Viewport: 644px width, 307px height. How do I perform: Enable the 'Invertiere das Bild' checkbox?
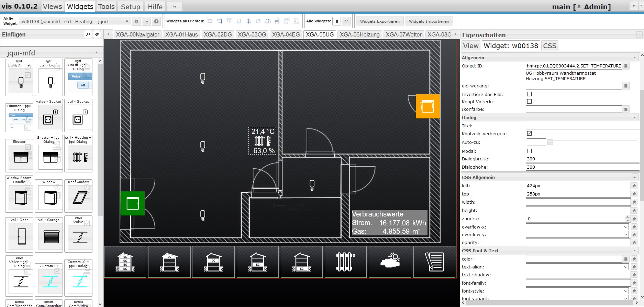pos(529,94)
